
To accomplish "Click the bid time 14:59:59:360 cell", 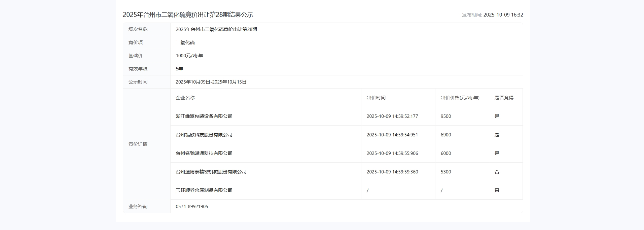I will click(x=392, y=172).
